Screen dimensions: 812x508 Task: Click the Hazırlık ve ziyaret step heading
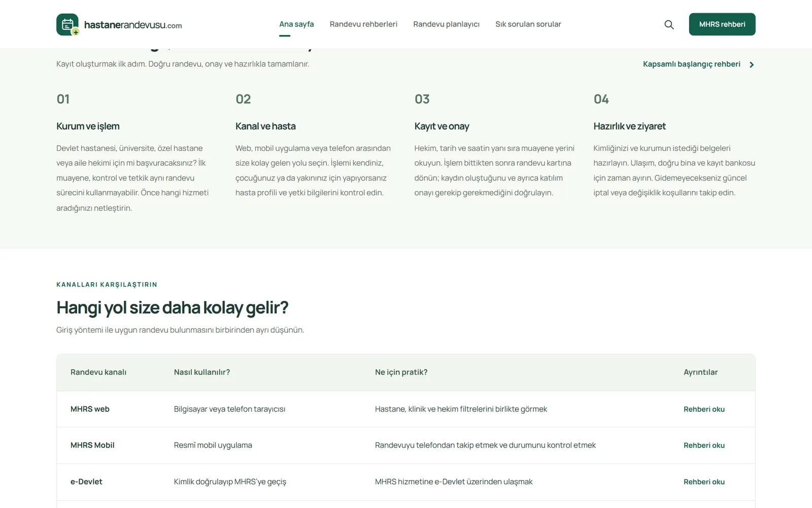pos(629,126)
